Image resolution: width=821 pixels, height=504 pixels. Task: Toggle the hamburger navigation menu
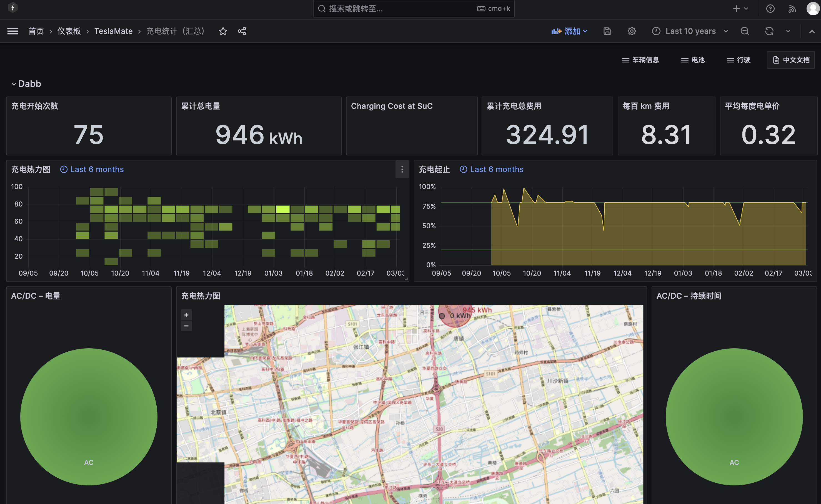pyautogui.click(x=13, y=31)
